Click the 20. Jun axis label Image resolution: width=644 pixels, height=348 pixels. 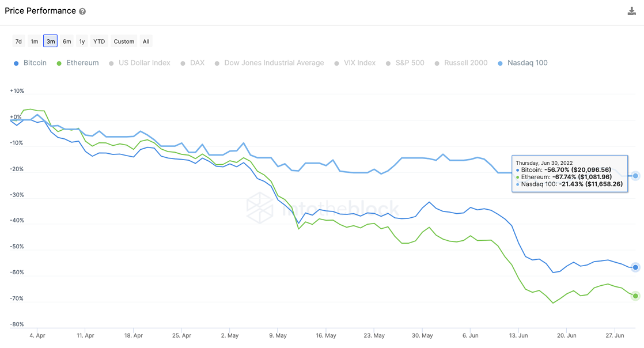point(566,335)
